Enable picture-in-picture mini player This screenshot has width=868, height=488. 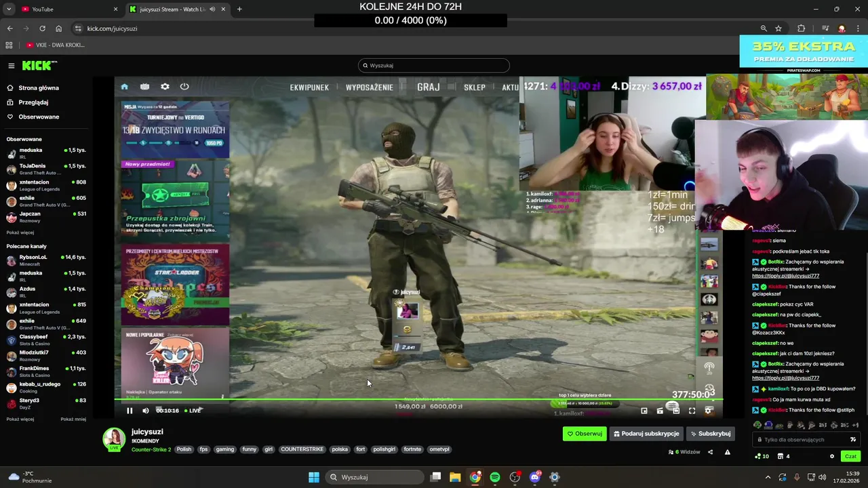[x=644, y=411]
